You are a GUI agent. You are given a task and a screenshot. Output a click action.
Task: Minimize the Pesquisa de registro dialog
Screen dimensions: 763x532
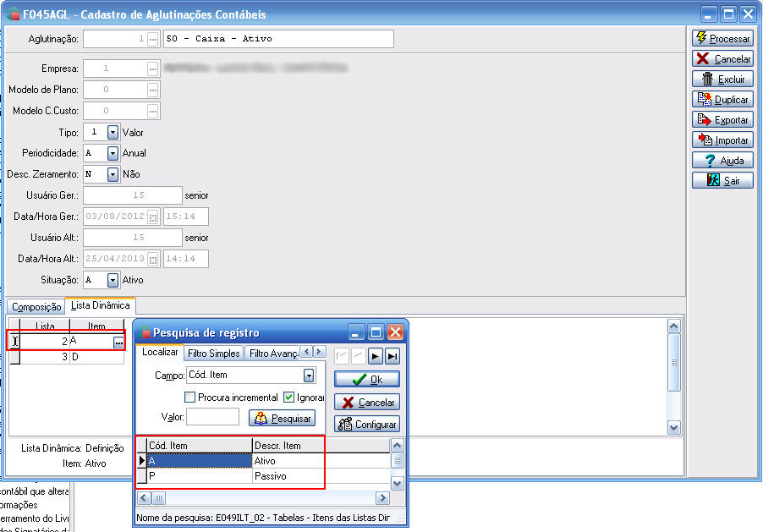pyautogui.click(x=355, y=332)
